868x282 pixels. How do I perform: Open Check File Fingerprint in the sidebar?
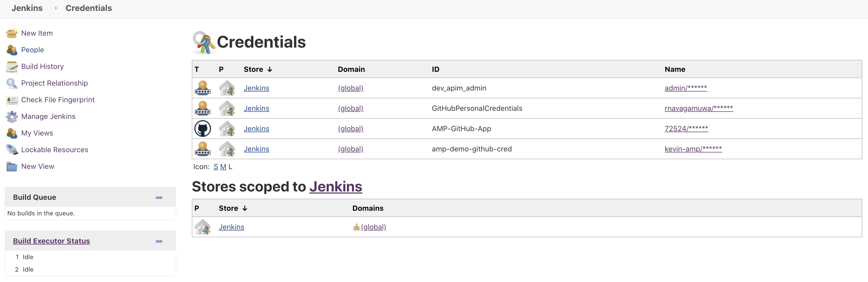58,100
